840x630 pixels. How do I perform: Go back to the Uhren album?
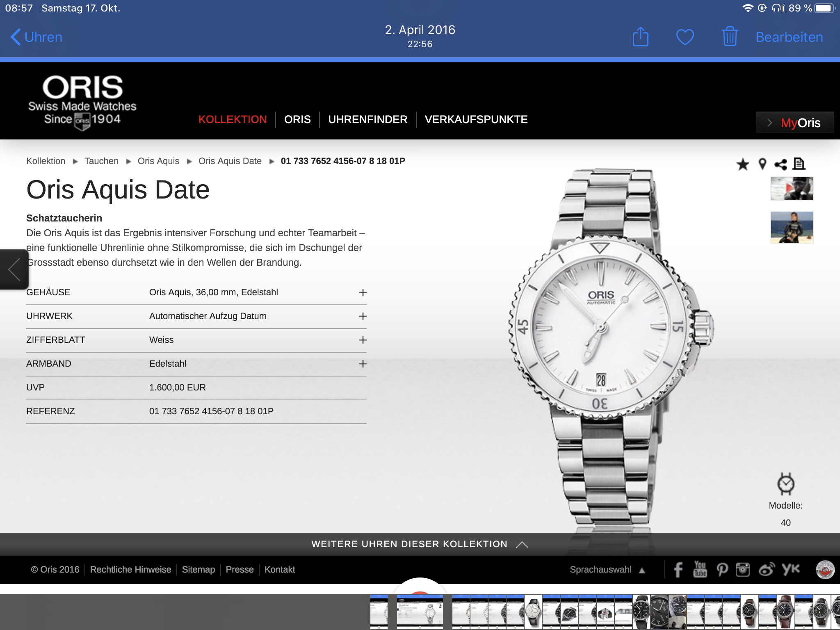coord(36,37)
